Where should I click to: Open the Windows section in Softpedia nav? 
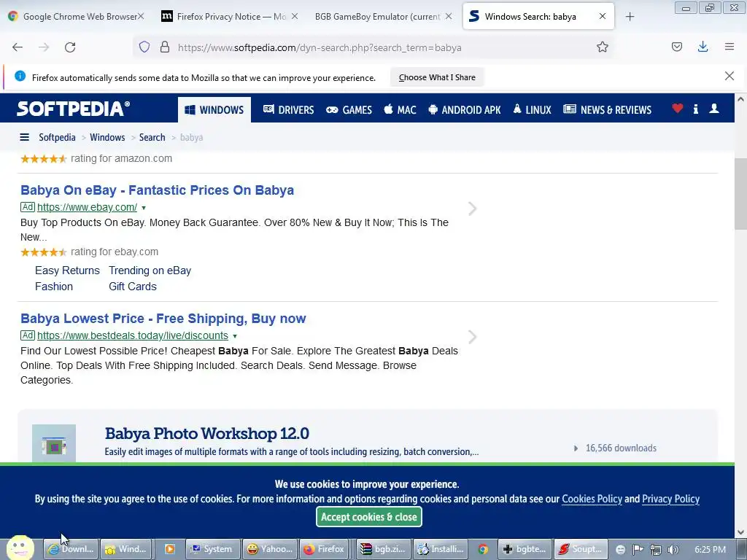[214, 109]
